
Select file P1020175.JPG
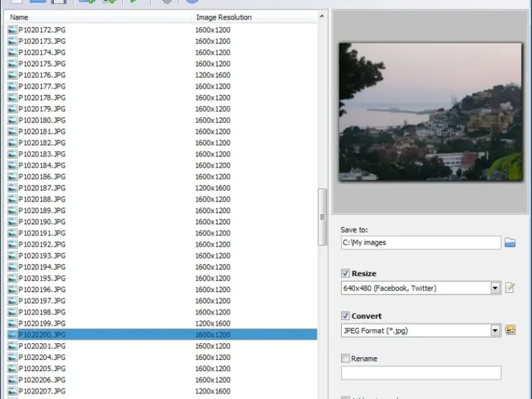point(42,64)
